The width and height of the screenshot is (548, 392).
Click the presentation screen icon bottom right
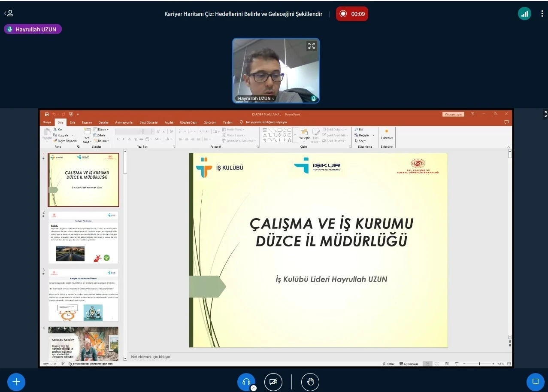[x=535, y=381]
